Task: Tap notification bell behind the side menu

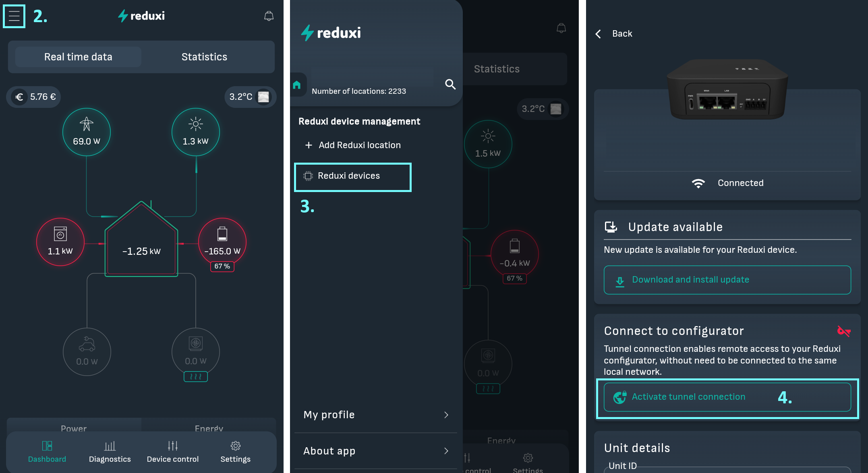Action: coord(561,28)
